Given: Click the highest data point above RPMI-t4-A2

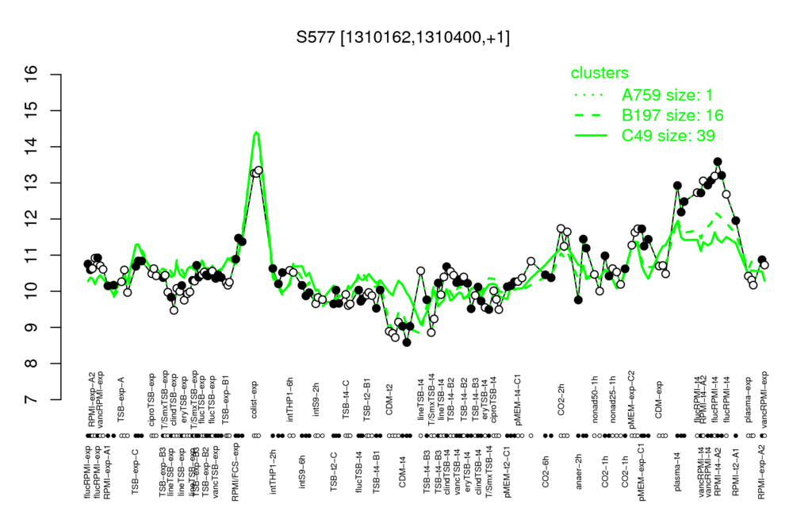Looking at the screenshot, I should pyautogui.click(x=718, y=162).
